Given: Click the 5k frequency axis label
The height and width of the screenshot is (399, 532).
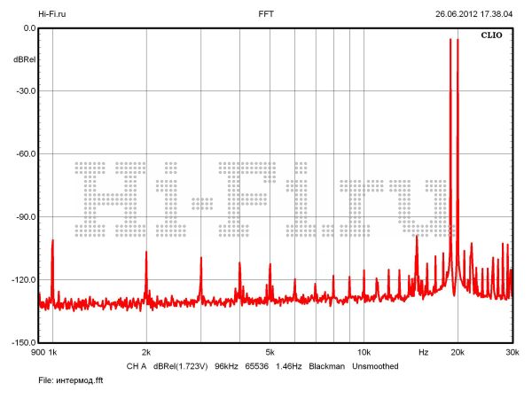Looking at the screenshot, I should [270, 353].
